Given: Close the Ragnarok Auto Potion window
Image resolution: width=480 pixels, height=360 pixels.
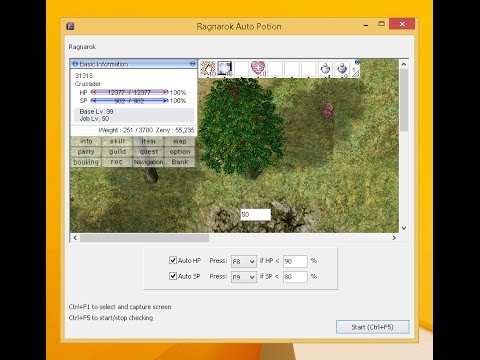Looking at the screenshot, I should pyautogui.click(x=402, y=24).
